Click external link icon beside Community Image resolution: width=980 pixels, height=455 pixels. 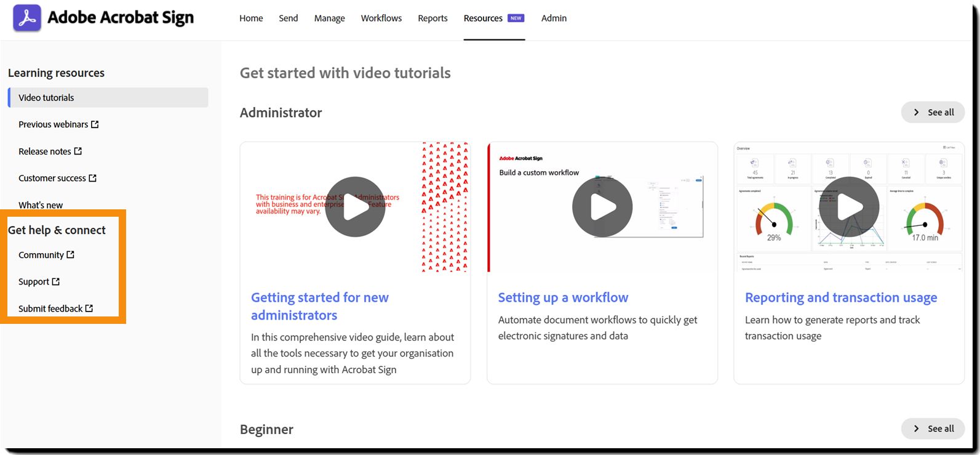tap(71, 254)
